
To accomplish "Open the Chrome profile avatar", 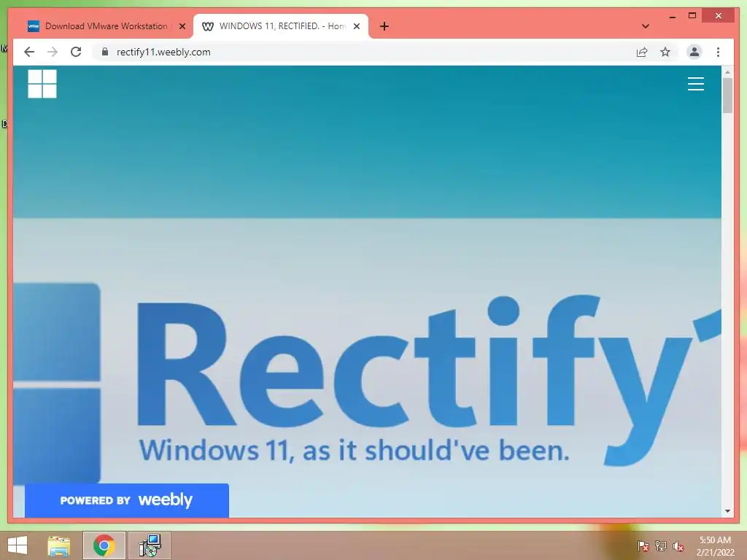I will [694, 52].
